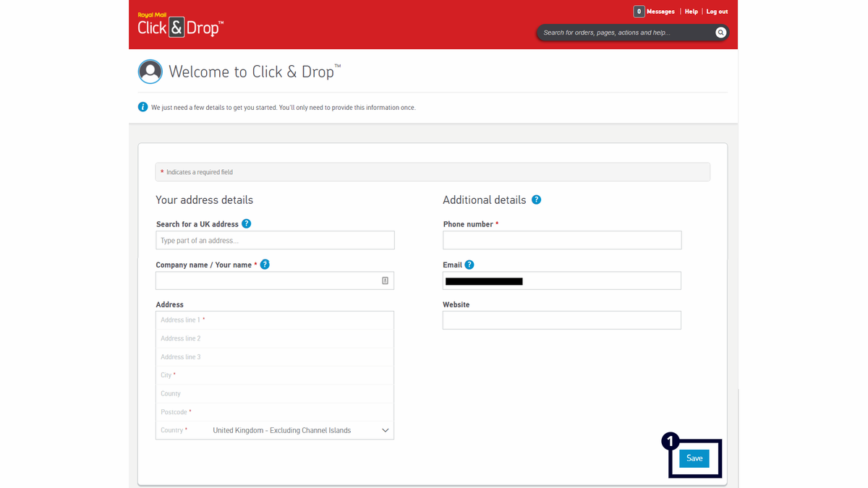Expand the Country dropdown
Image resolution: width=868 pixels, height=488 pixels.
click(275, 430)
